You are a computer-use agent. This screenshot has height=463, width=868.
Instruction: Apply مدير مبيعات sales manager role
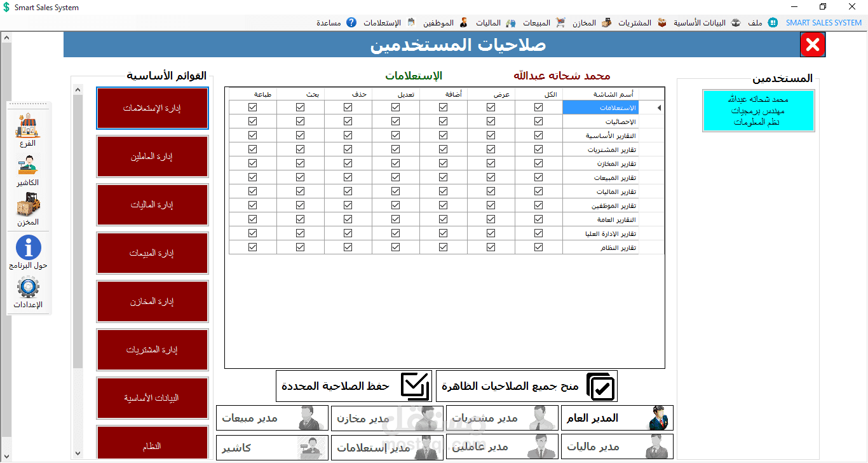click(272, 418)
